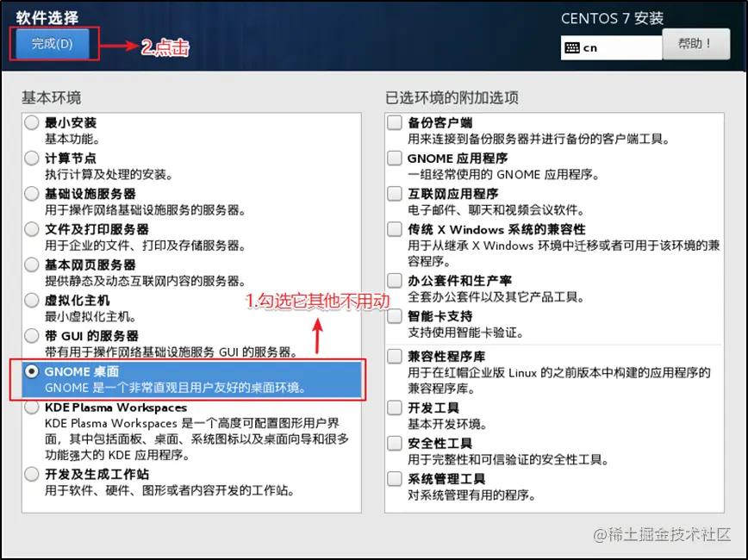Viewport: 748px width, 560px height.
Task: Click description 用于操作网络基础设施服务的服务器。
Action: click(x=146, y=210)
